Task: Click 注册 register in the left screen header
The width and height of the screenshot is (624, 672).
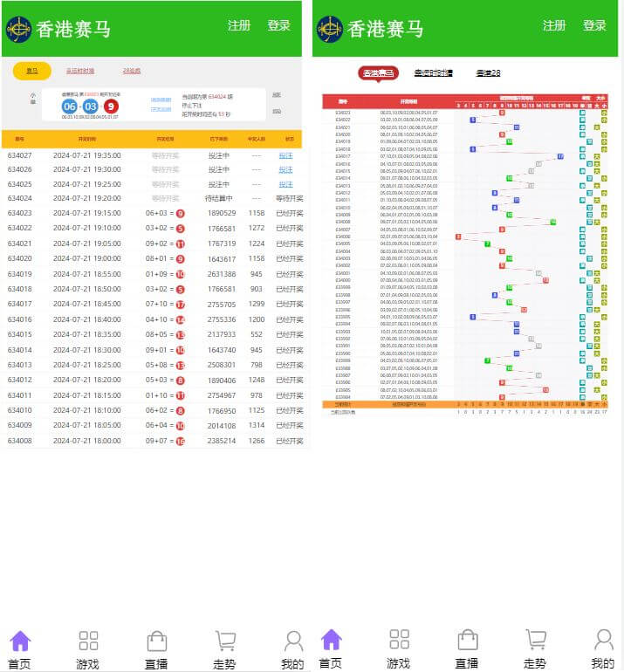Action: pos(239,25)
